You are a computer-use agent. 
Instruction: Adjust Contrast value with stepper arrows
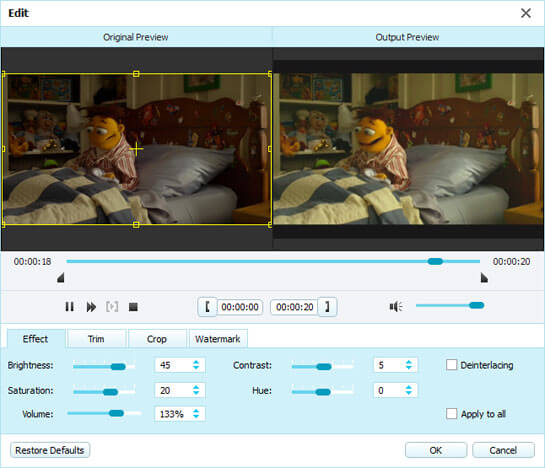click(408, 365)
